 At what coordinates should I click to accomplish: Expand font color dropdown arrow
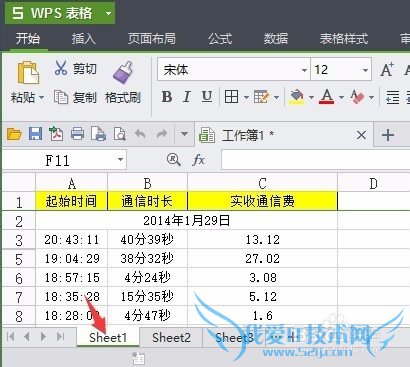(x=341, y=97)
